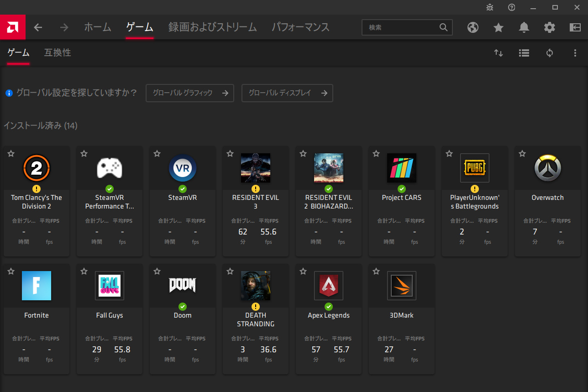
Task: Open the ホーム tab
Action: [98, 27]
